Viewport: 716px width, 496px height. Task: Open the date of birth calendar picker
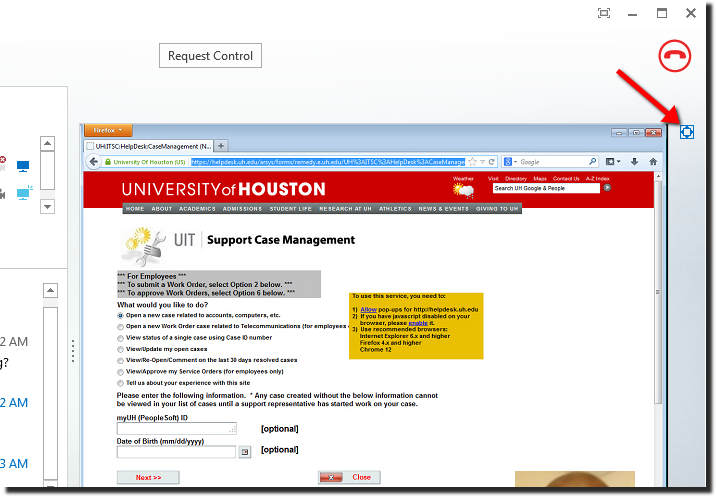coord(245,452)
